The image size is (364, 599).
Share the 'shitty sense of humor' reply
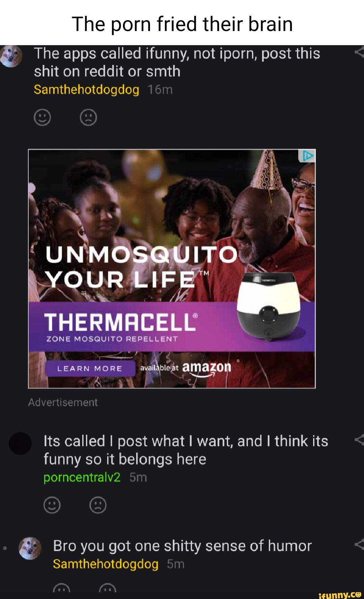[x=359, y=544]
